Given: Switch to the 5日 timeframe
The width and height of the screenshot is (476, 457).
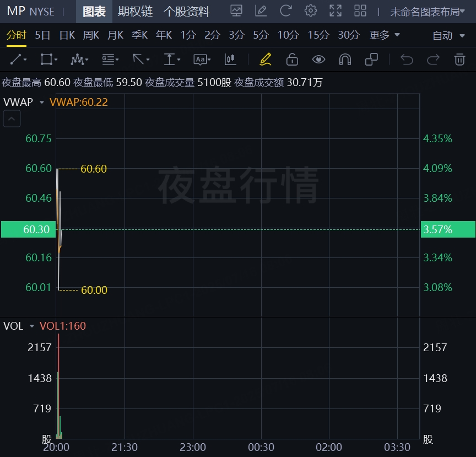Looking at the screenshot, I should tap(42, 35).
